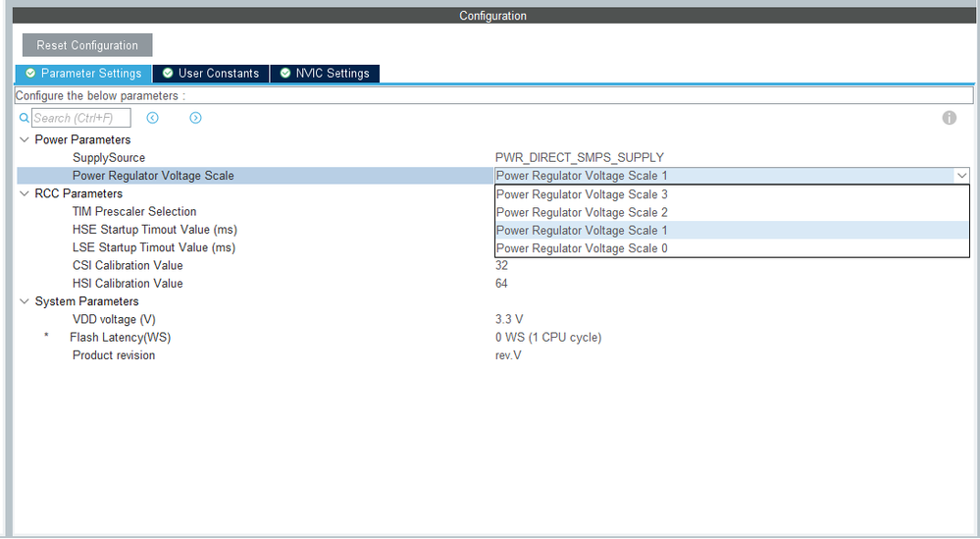Select Power Regulator Voltage Scale label

[x=153, y=176]
